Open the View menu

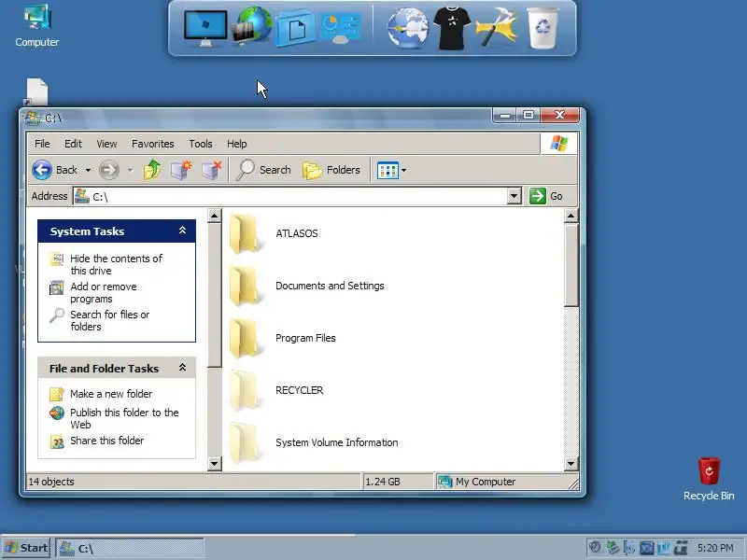click(106, 144)
